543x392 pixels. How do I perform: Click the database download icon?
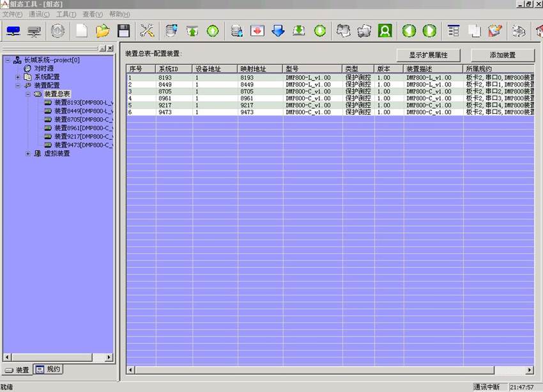click(237, 31)
